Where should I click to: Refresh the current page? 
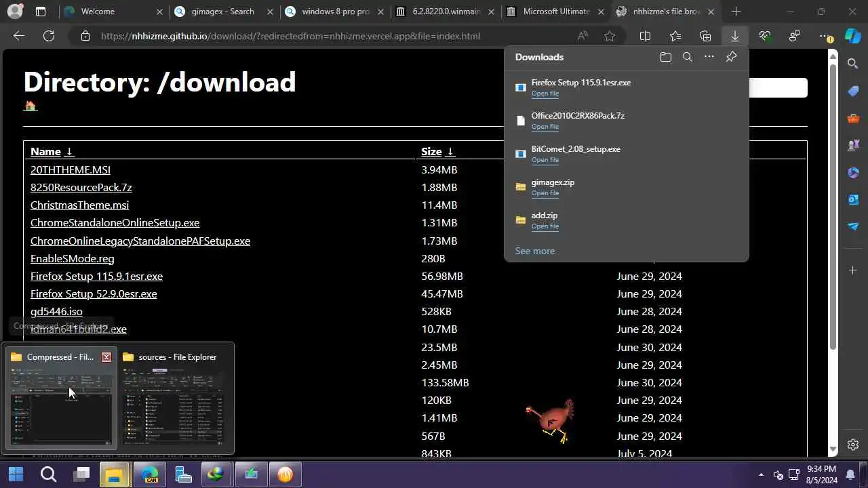(x=49, y=36)
